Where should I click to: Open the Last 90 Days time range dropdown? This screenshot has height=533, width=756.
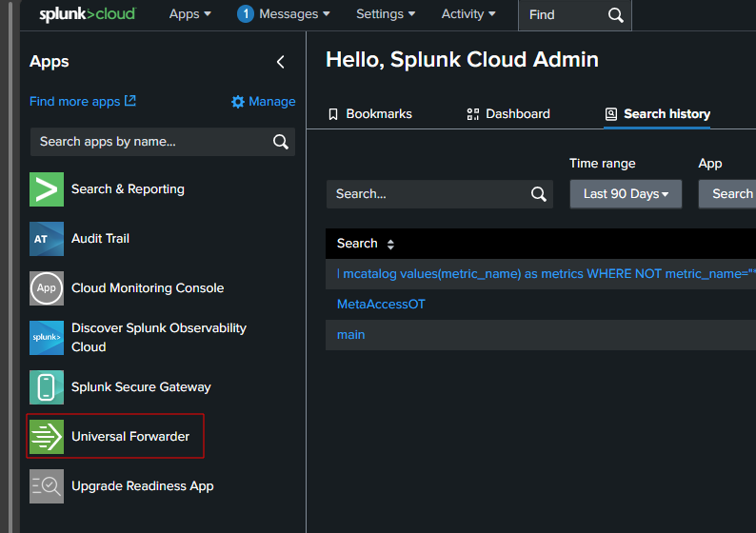pos(626,194)
